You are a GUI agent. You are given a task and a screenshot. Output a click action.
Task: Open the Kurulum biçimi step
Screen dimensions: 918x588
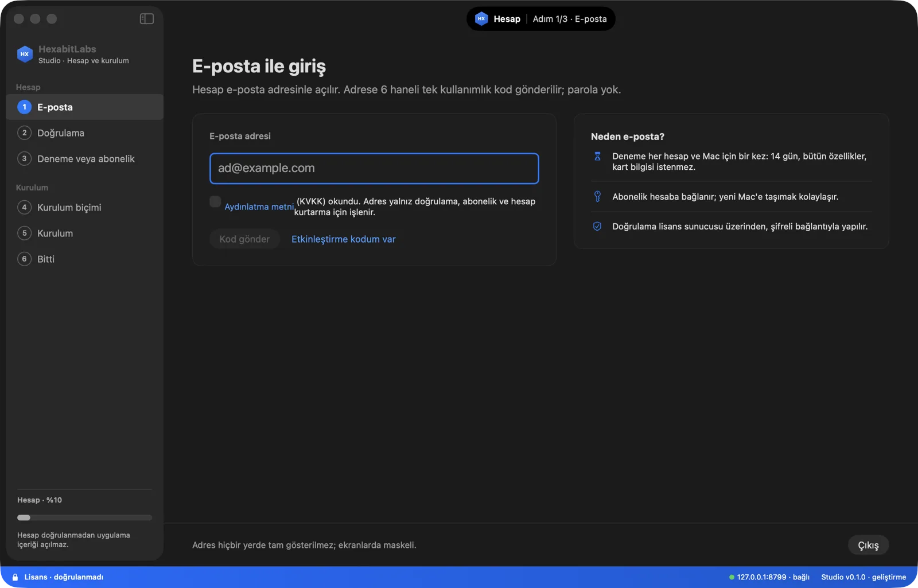tap(85, 208)
